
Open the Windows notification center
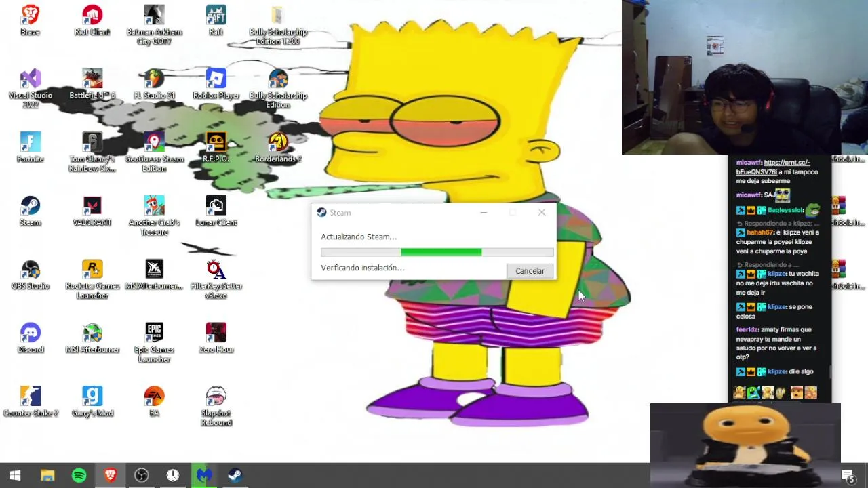(848, 475)
